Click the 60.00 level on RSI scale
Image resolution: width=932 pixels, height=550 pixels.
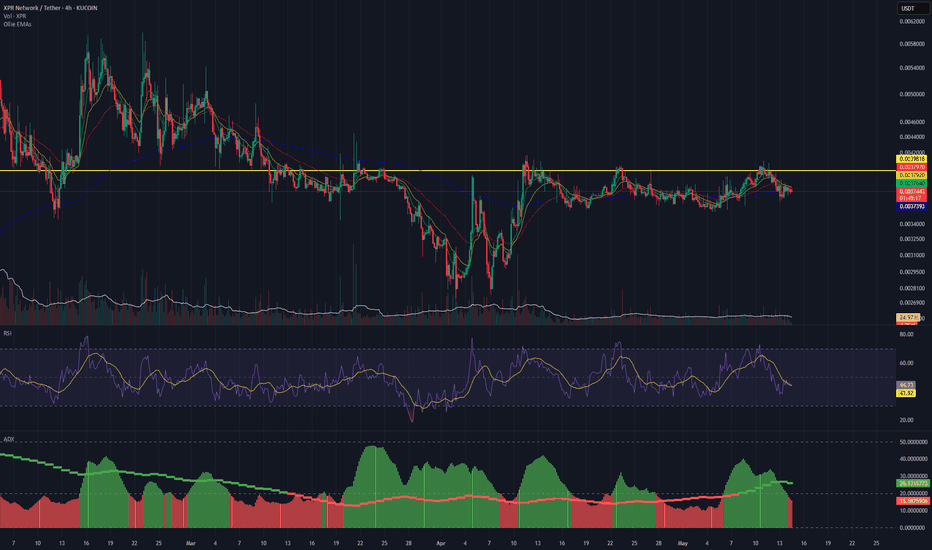(x=906, y=363)
